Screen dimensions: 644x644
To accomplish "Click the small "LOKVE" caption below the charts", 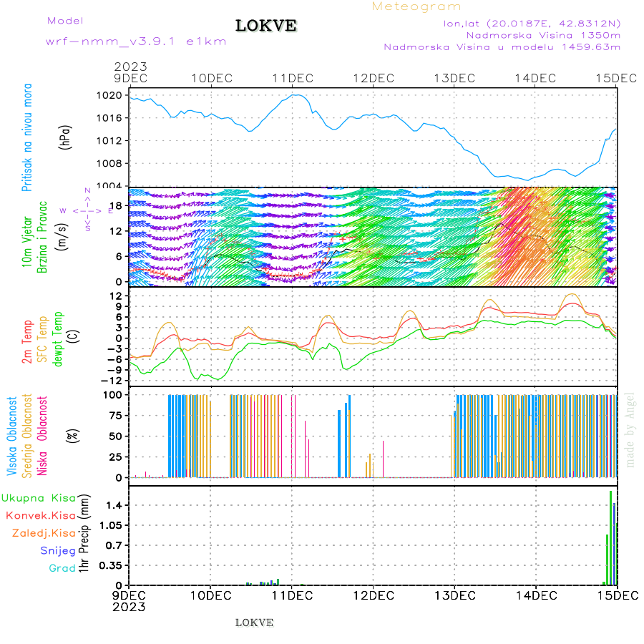I will pyautogui.click(x=254, y=623).
